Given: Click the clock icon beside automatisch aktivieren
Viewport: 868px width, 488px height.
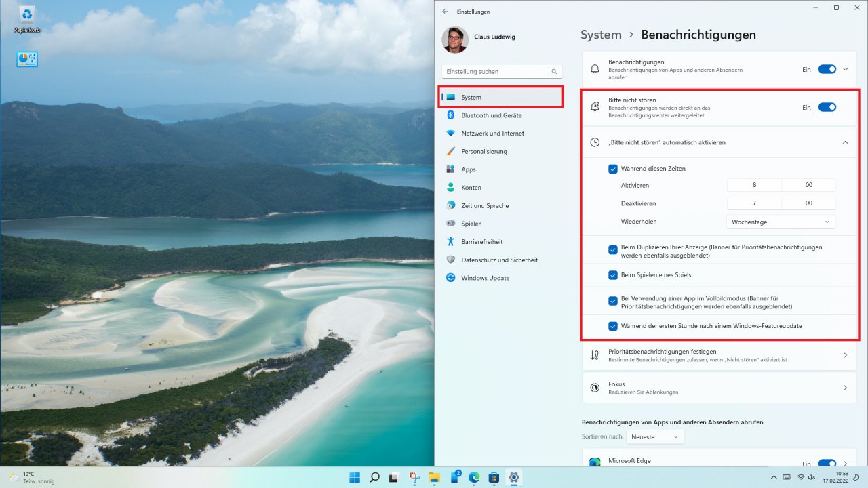Looking at the screenshot, I should 595,142.
